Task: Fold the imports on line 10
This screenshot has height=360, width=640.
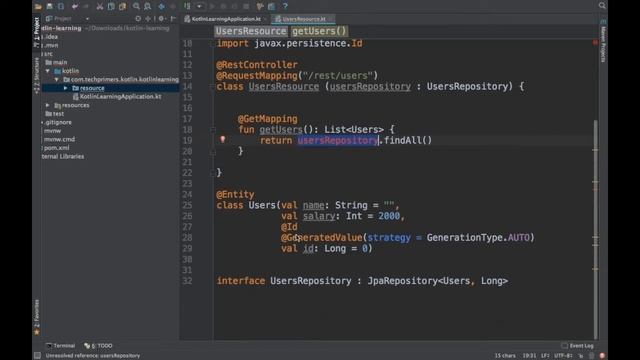Action: click(213, 43)
